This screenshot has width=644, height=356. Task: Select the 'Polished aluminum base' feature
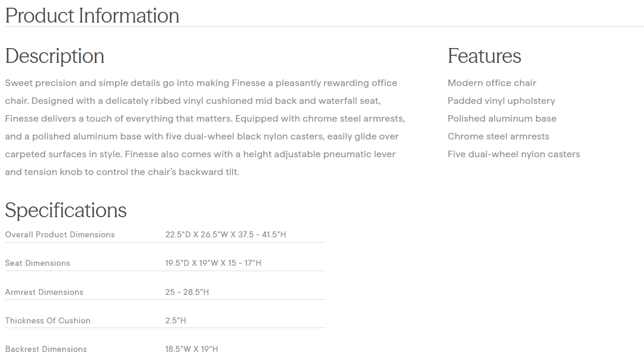click(502, 119)
